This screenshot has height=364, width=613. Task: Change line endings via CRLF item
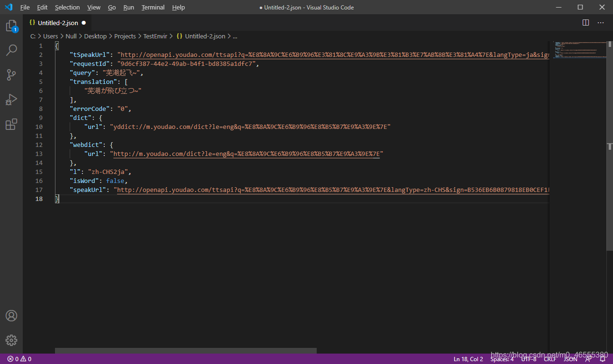point(550,359)
